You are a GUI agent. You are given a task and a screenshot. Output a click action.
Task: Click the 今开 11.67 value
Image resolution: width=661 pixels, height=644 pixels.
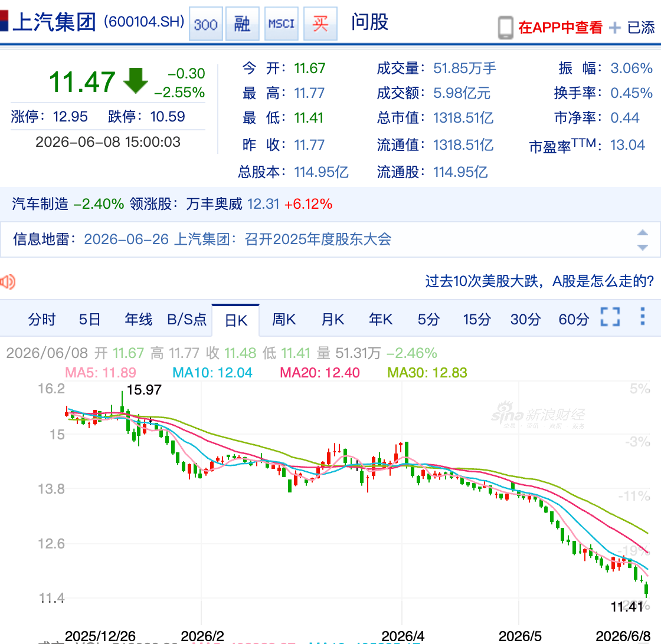tap(310, 68)
